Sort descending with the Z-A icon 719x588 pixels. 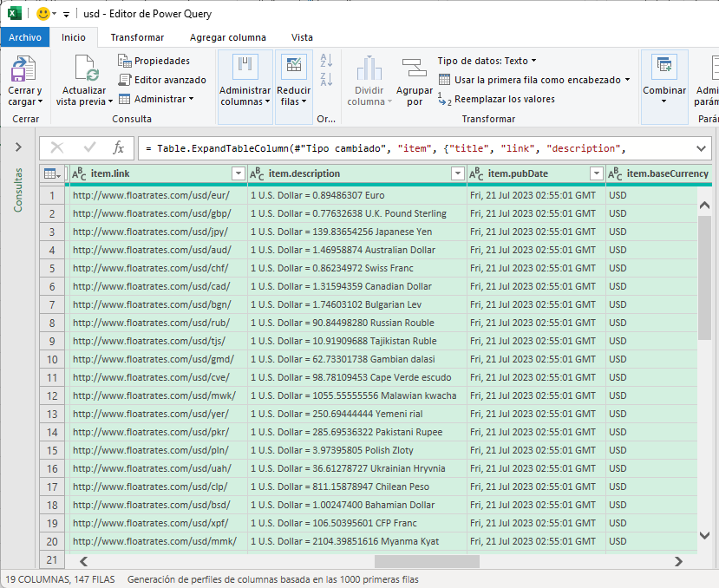click(326, 79)
